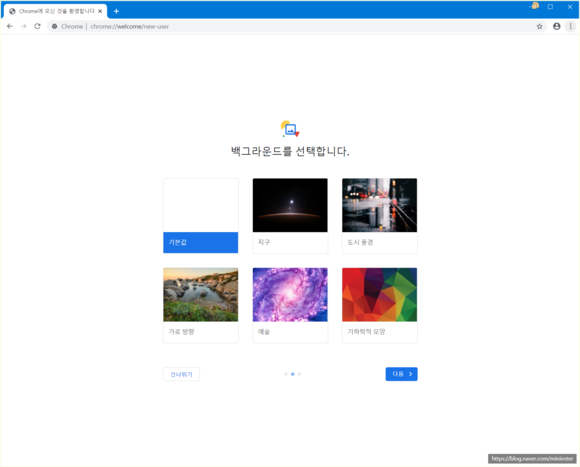Choose the 예술 galaxy art background
Screen dimensions: 580x467
(x=290, y=305)
